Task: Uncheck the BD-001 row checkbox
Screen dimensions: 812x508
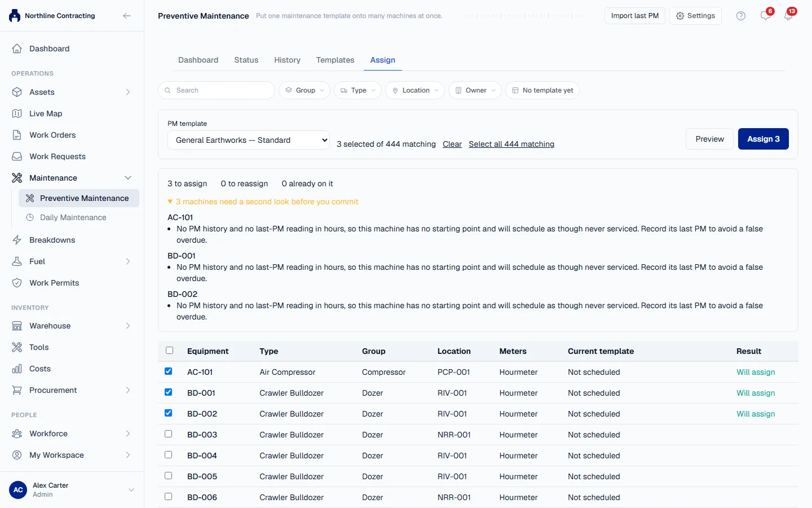Action: (x=168, y=392)
